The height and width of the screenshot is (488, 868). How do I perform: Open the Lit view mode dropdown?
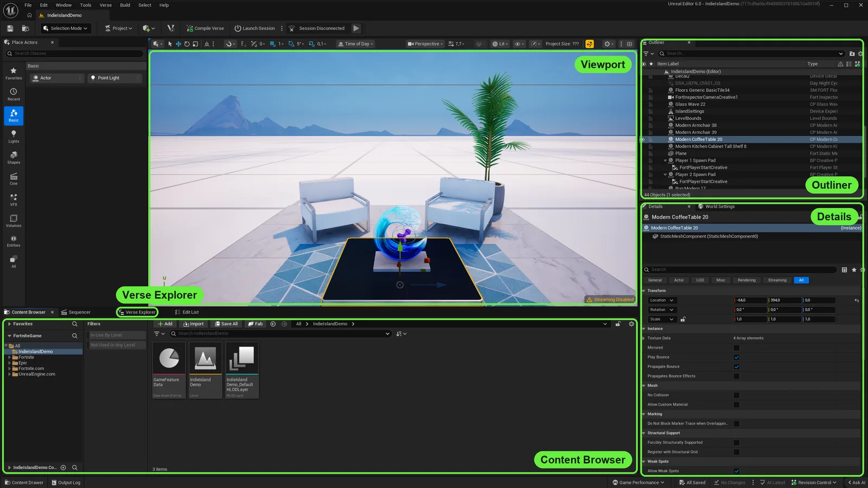(x=501, y=44)
